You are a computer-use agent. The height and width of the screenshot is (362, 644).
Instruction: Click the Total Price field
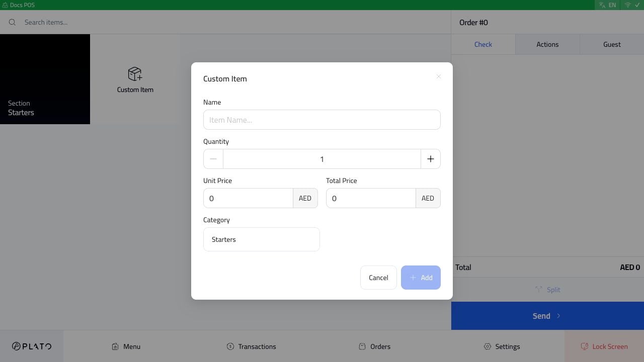(371, 198)
